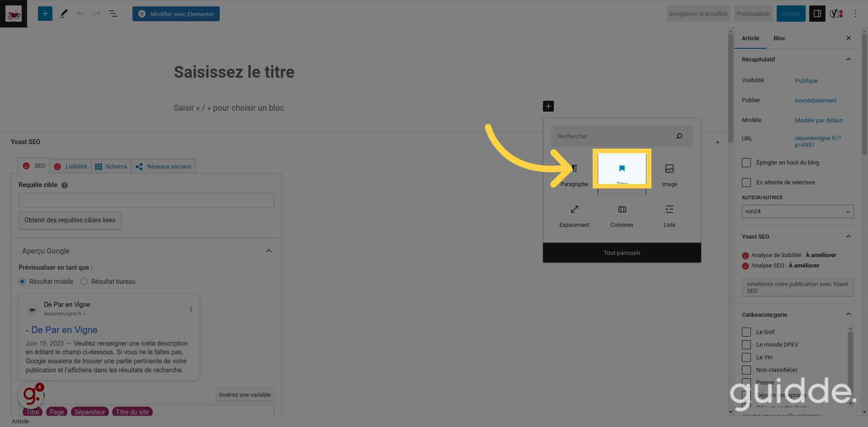868x427 pixels.
Task: Check the Non classifié(e) category
Action: tap(746, 370)
